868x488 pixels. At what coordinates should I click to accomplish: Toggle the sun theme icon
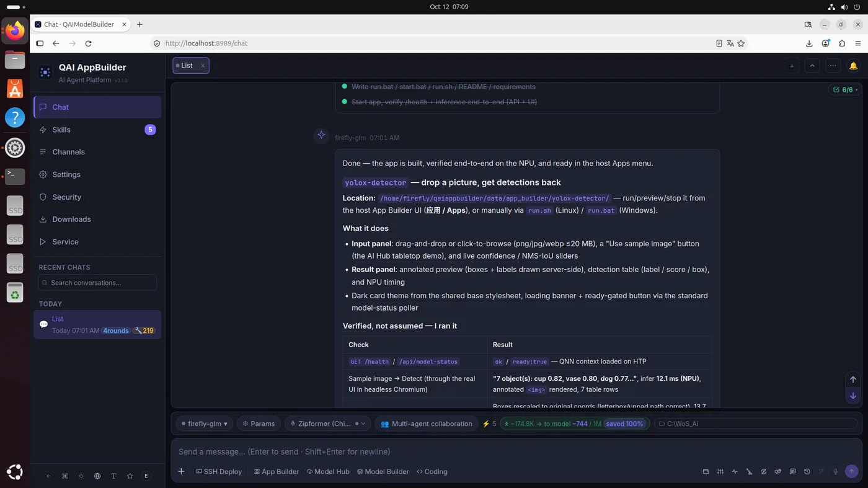tap(81, 476)
